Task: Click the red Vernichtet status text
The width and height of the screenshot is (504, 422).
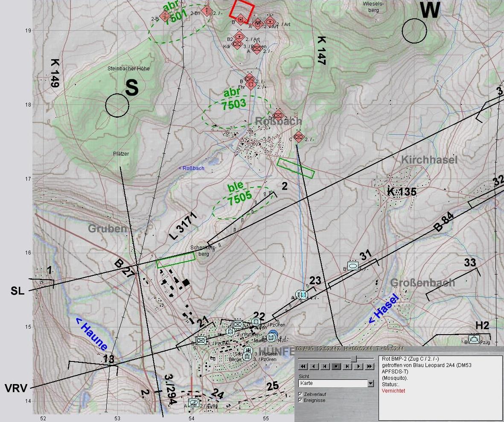Action: pos(393,391)
